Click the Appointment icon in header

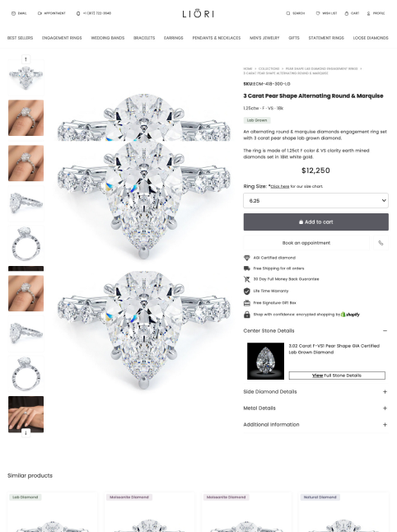pyautogui.click(x=40, y=13)
